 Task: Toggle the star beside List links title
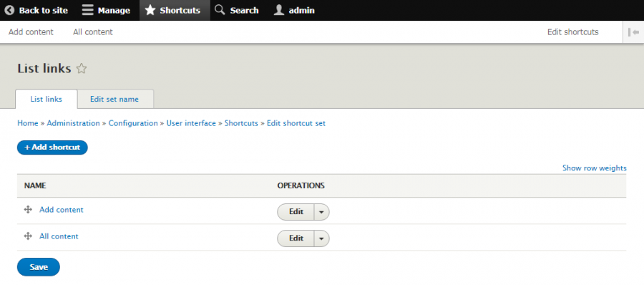click(x=82, y=69)
